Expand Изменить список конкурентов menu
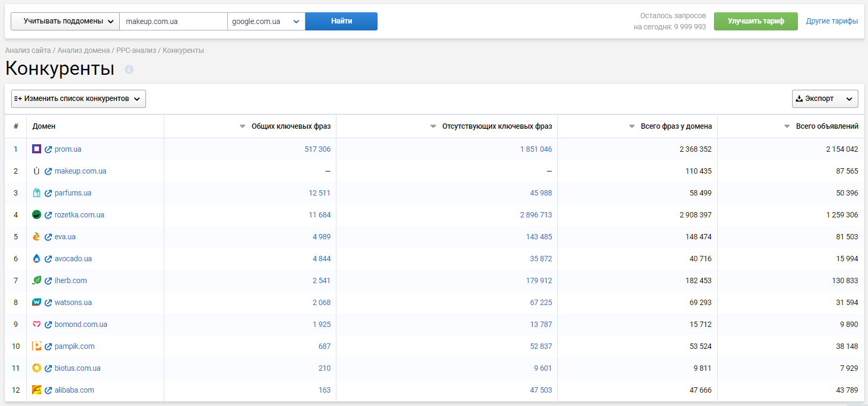Screen dimensions: 868x406 point(79,98)
